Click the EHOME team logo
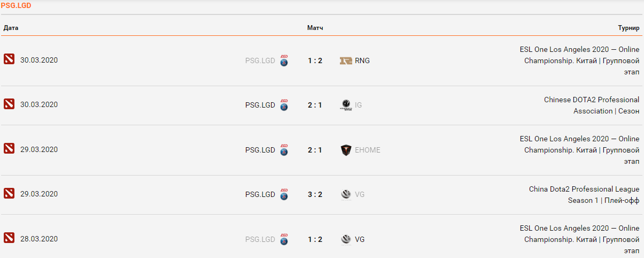This screenshot has width=644, height=258. coord(346,150)
